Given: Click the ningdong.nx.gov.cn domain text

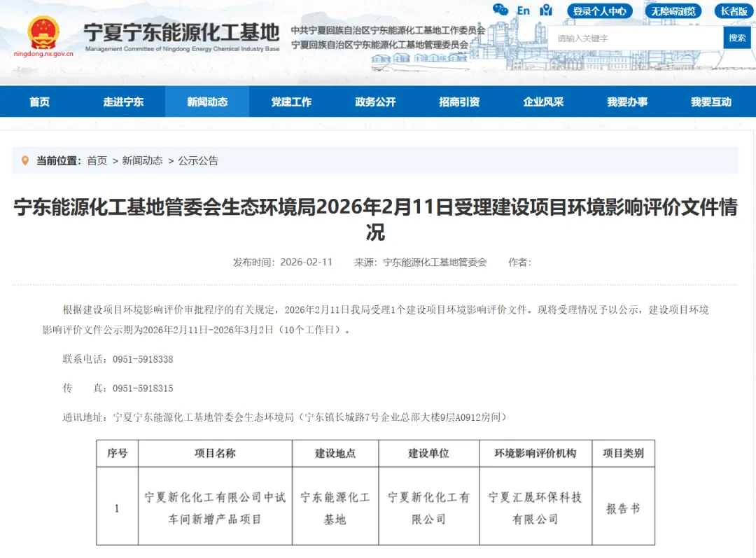Looking at the screenshot, I should (x=43, y=54).
